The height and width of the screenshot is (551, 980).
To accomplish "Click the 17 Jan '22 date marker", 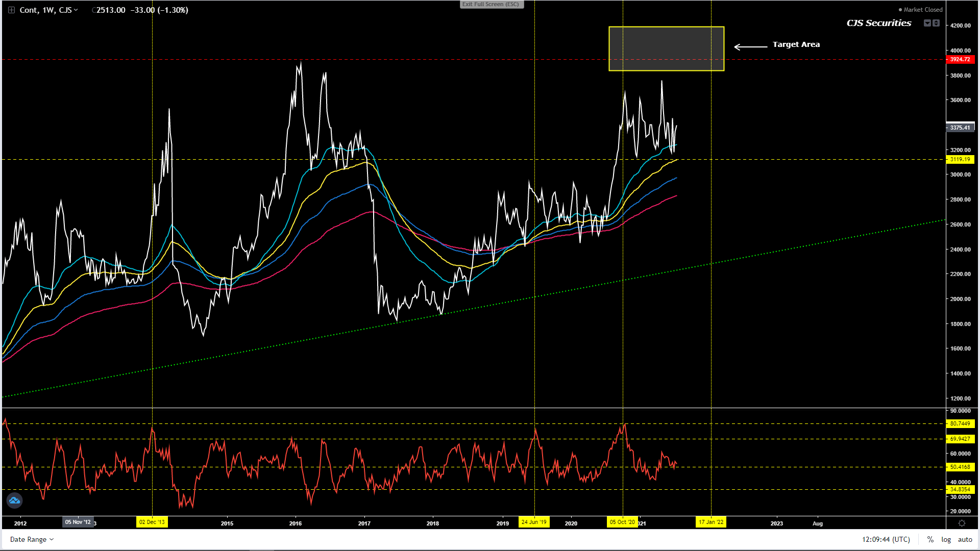I will (x=711, y=522).
